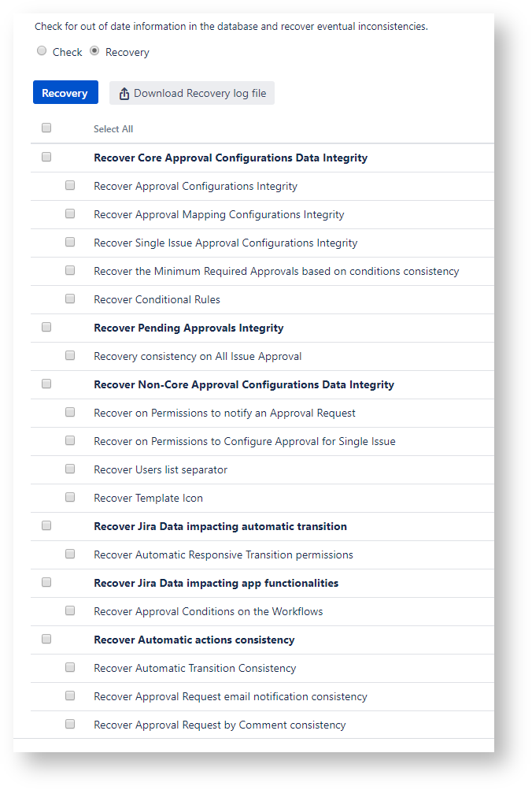Viewport: 532px width, 790px height.
Task: Select Recover Approval Conditions on the Workflows
Action: 70,610
